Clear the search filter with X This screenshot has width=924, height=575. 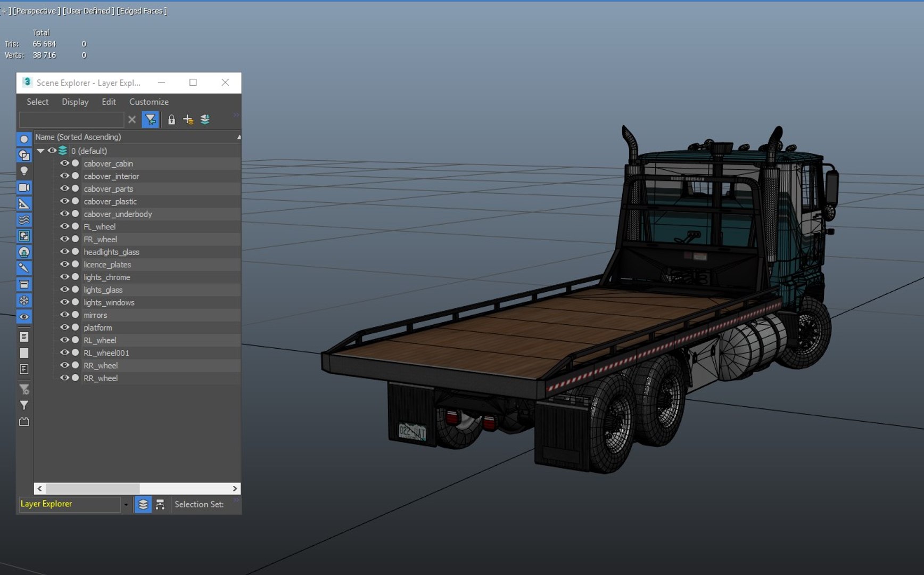click(x=132, y=120)
